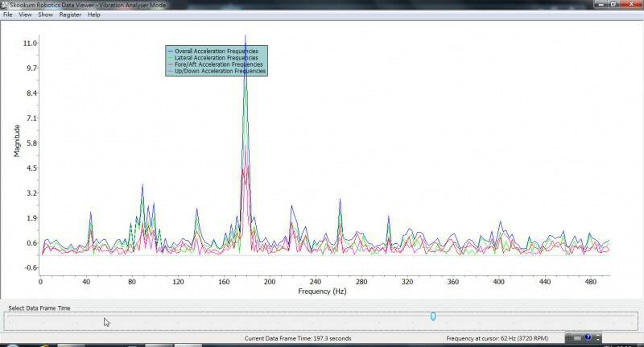Click Fore/Aft Acceleration Frequencies legend entry
The width and height of the screenshot is (644, 347).
[x=215, y=64]
